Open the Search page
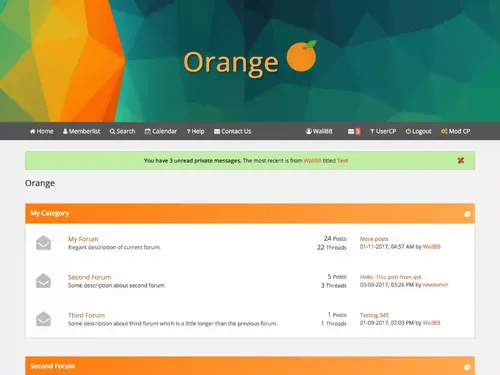500x375 pixels. coord(123,131)
